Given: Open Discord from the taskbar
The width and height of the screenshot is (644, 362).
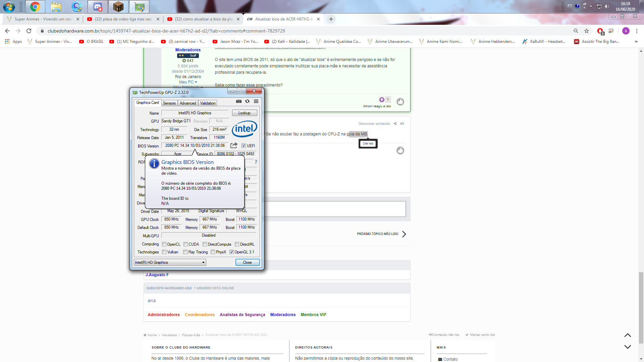Looking at the screenshot, I should point(98,7).
